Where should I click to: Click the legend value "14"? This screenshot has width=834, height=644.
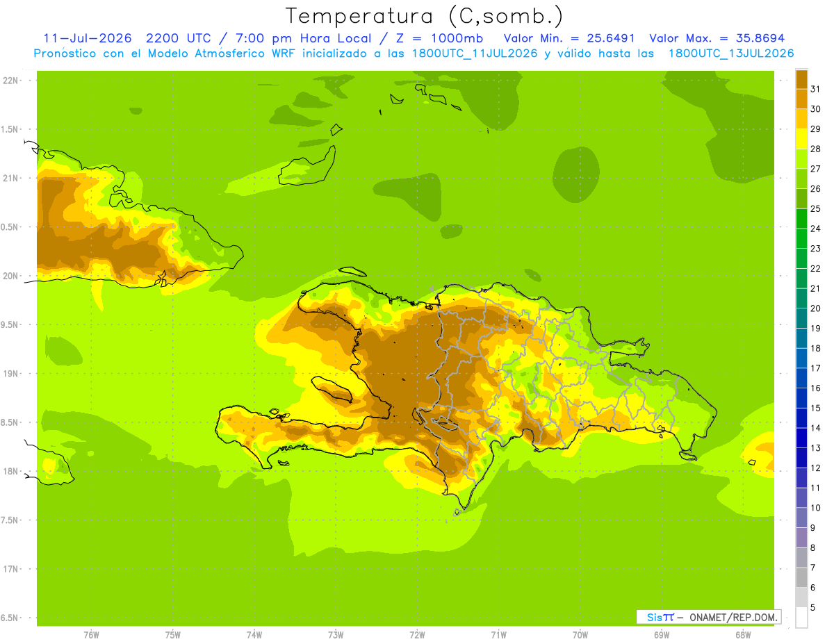tap(816, 428)
